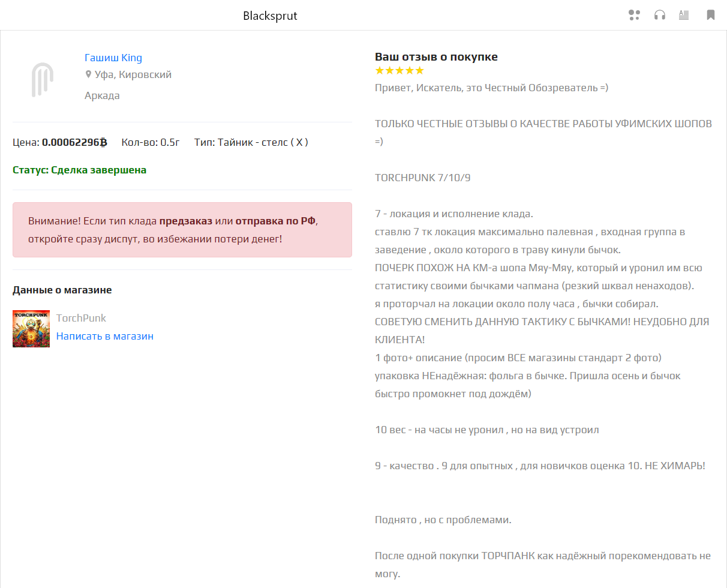This screenshot has width=727, height=588.
Task: Click the Blacksprut page title
Action: (270, 16)
